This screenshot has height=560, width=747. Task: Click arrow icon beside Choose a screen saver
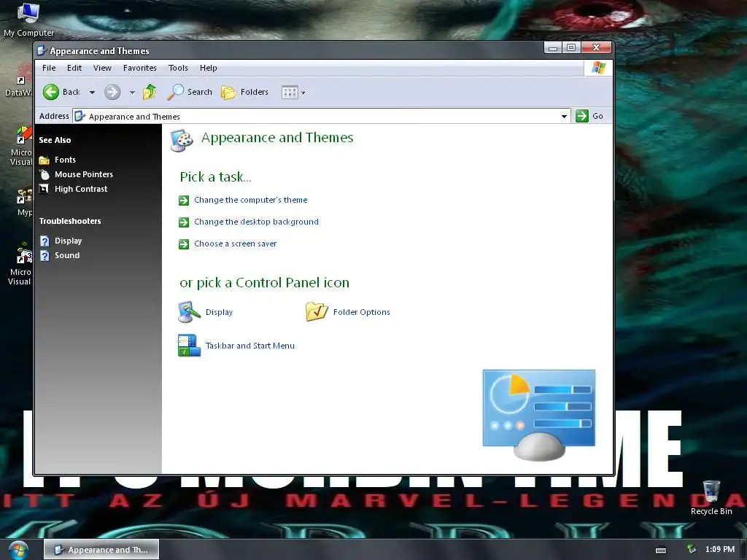click(184, 244)
